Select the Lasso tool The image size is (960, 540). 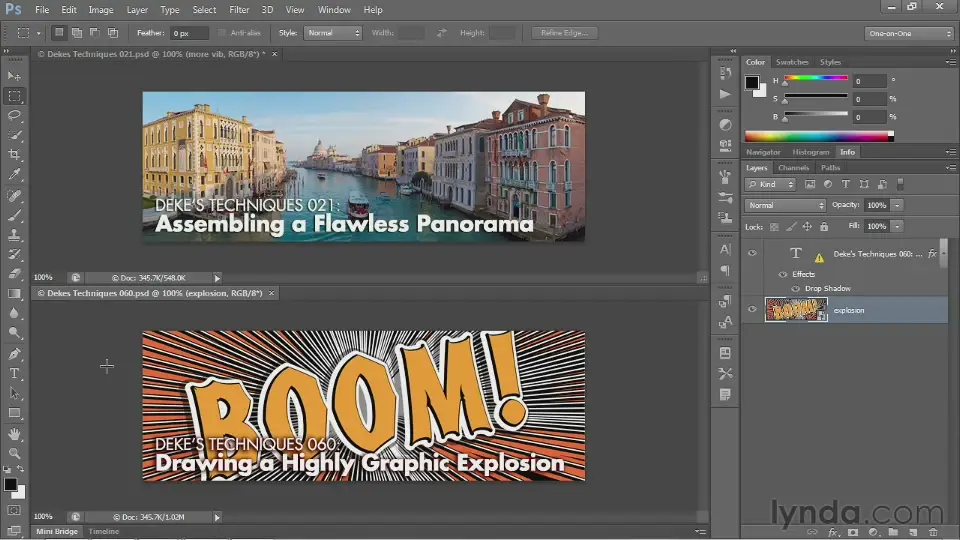click(14, 116)
